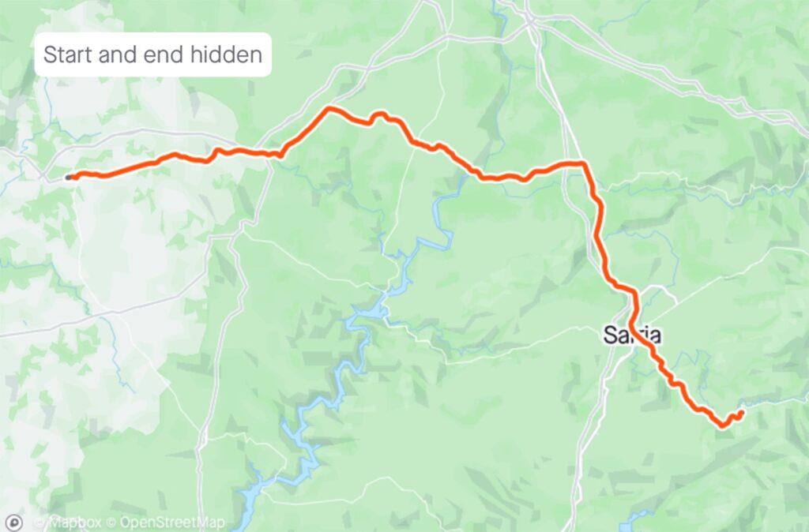This screenshot has width=809, height=532.
Task: Click the junction of roads with the route's western half
Action: tap(269, 155)
